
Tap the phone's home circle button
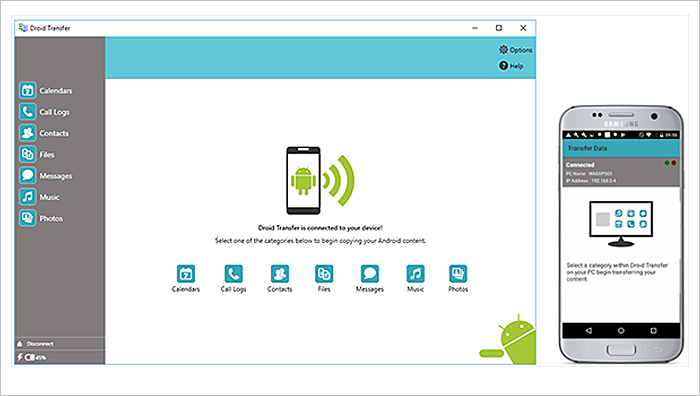[x=621, y=331]
